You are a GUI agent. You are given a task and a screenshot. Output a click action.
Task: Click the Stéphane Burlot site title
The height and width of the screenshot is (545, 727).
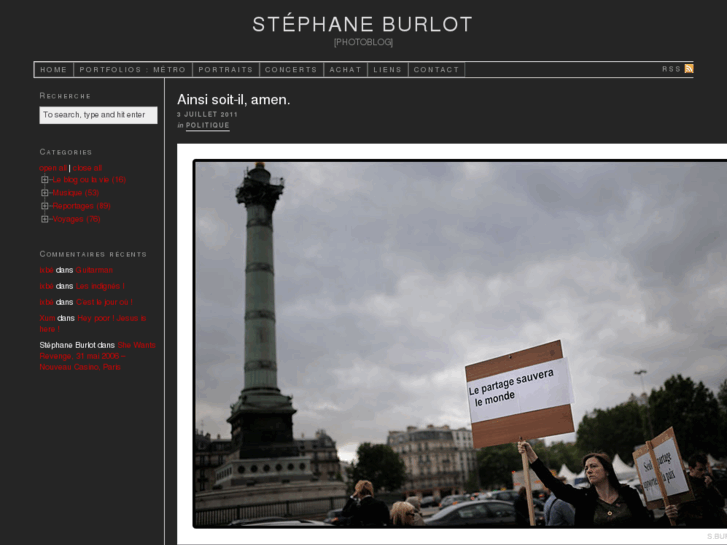pos(363,25)
